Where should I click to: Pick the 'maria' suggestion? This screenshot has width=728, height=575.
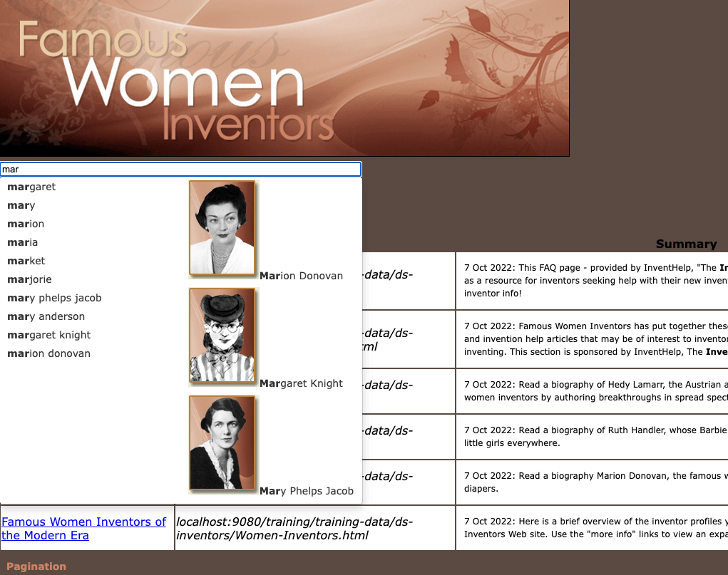click(x=23, y=242)
